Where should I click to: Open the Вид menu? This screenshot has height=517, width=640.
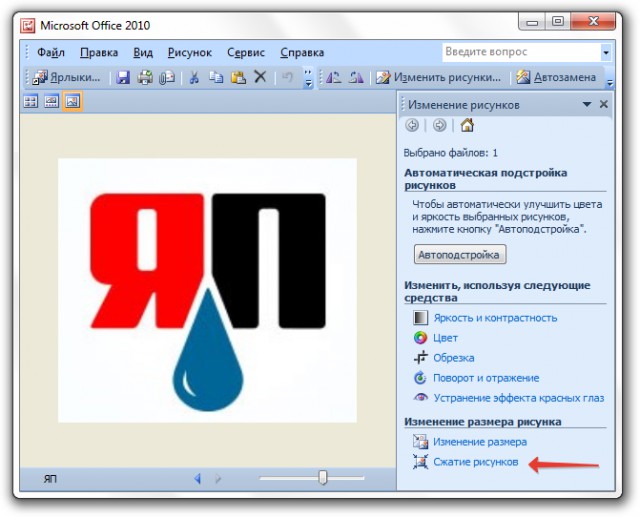point(143,53)
